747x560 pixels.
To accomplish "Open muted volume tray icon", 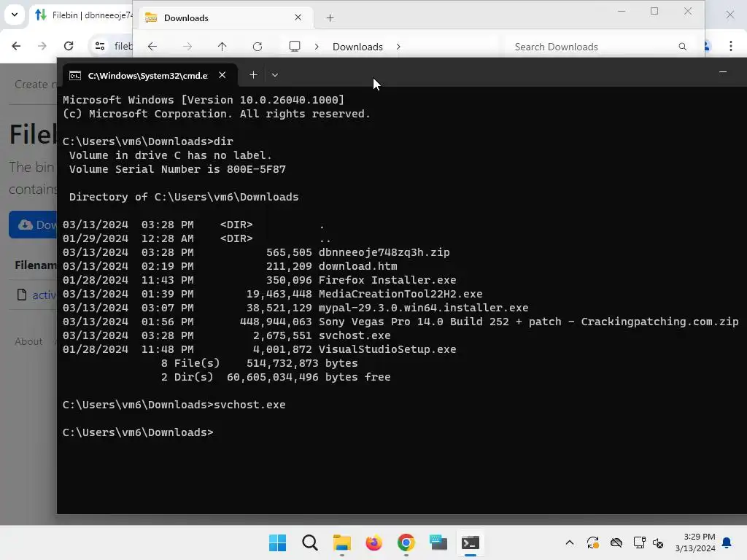I will tap(658, 542).
